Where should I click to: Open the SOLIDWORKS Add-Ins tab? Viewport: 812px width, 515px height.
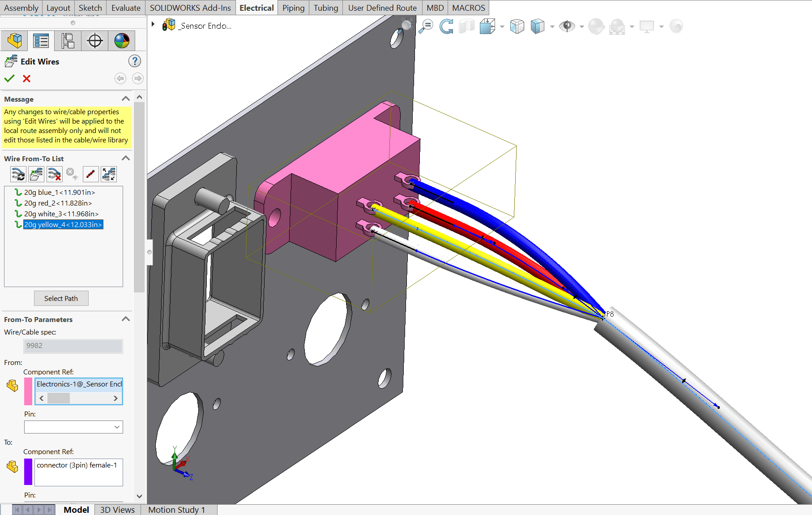click(190, 8)
